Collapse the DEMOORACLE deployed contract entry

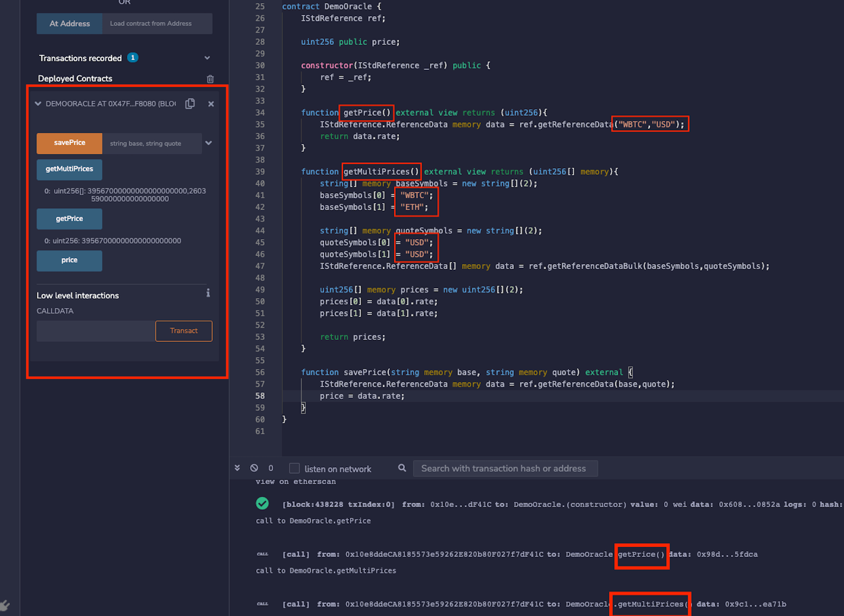[x=38, y=104]
